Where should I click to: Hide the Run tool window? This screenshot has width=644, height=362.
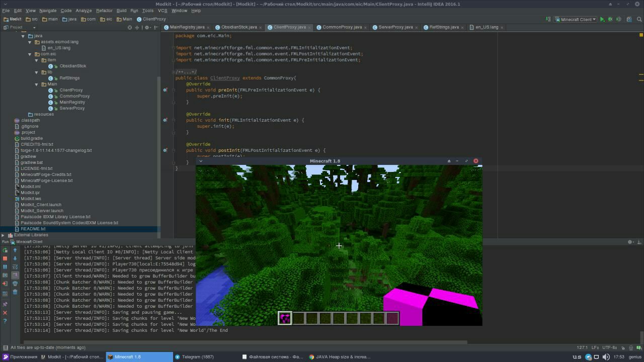[639, 242]
